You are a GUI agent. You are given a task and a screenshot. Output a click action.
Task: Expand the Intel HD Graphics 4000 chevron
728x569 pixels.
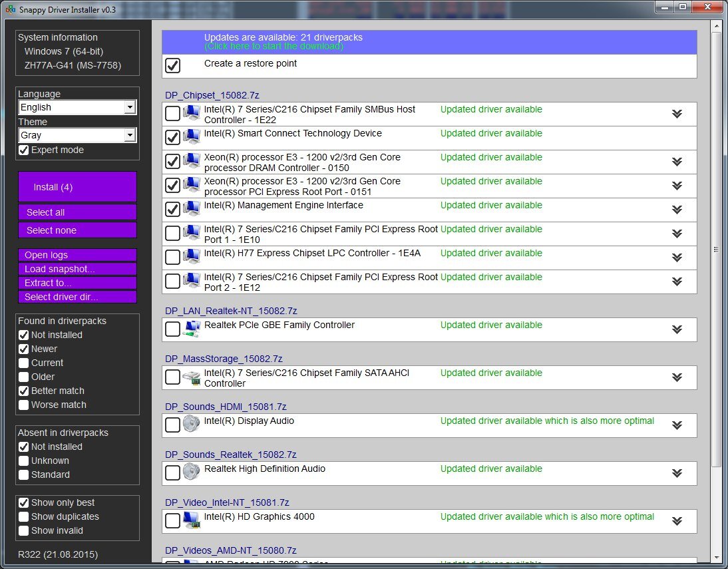point(677,520)
